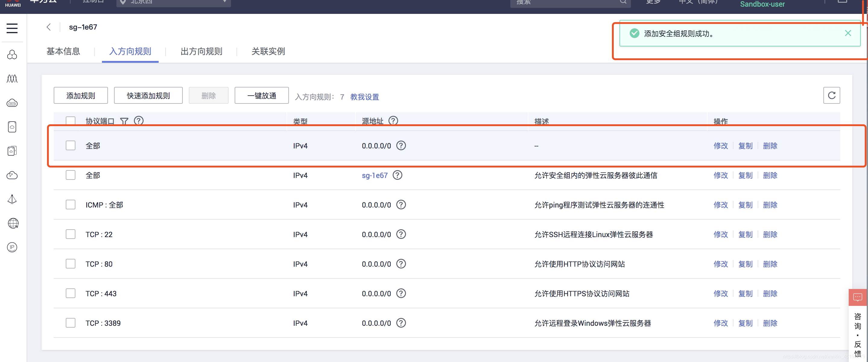Click 复制 in the TCP : 80 row
The image size is (868, 362).
pos(745,264)
